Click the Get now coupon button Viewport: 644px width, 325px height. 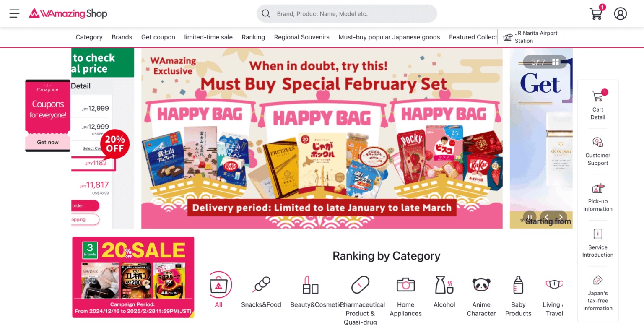point(48,142)
